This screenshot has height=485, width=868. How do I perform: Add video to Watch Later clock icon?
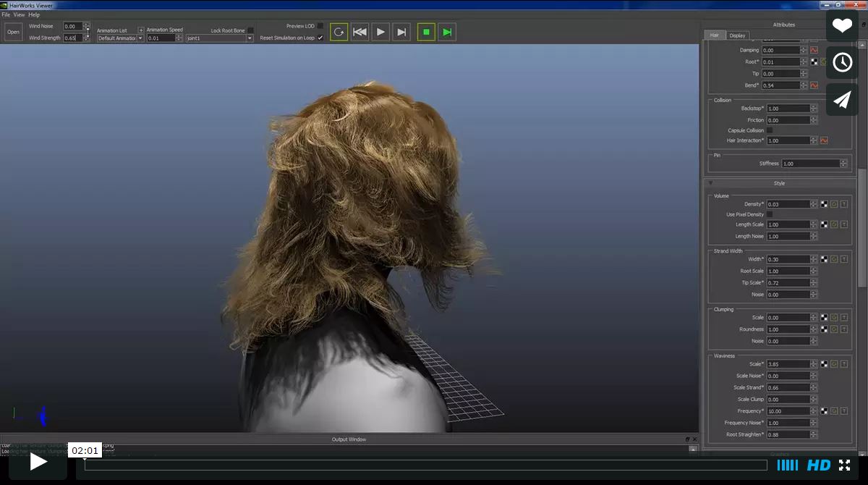tap(842, 62)
